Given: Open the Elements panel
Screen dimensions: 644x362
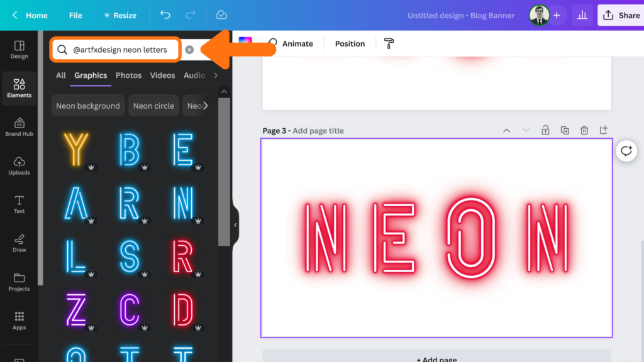Looking at the screenshot, I should [x=19, y=88].
